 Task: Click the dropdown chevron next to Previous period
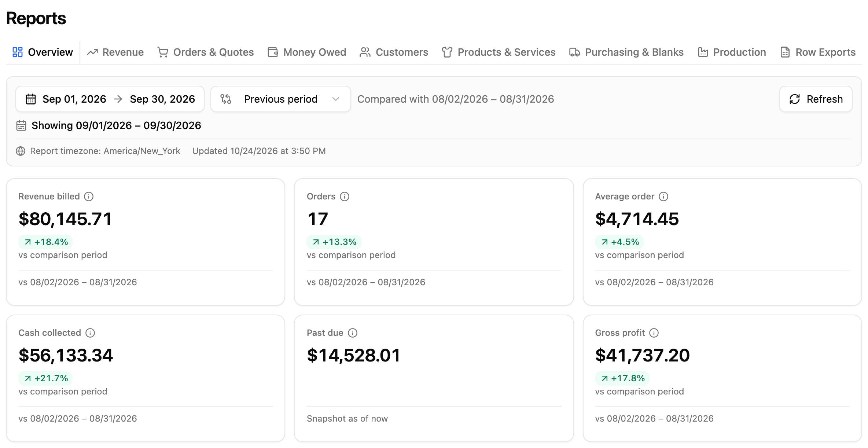[336, 99]
